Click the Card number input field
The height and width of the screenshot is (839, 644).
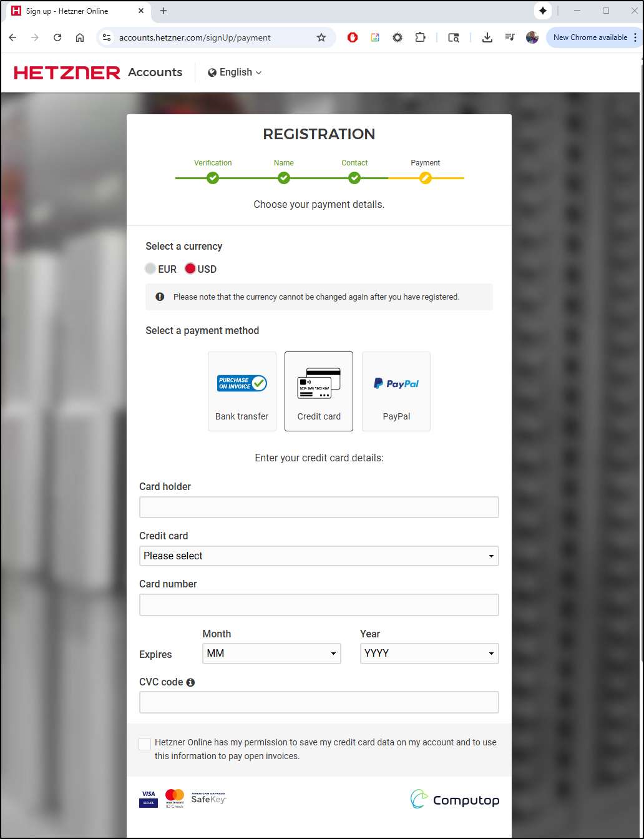319,605
